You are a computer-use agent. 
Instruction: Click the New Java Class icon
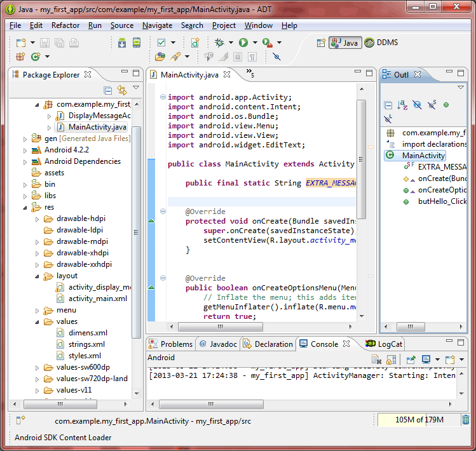click(x=35, y=57)
